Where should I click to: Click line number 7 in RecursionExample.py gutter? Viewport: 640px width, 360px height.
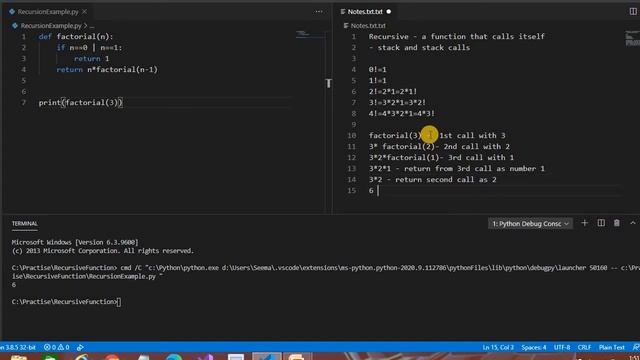[24, 103]
